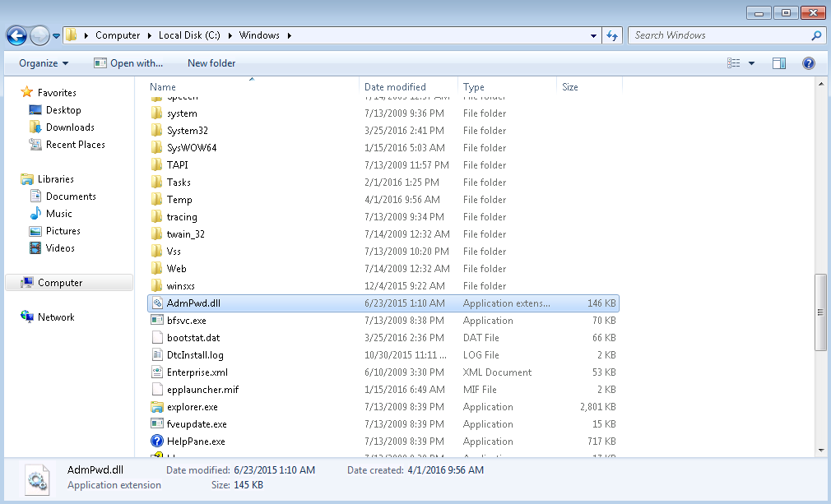The width and height of the screenshot is (831, 504).
Task: Click Date modified value in details pane
Action: pyautogui.click(x=275, y=470)
